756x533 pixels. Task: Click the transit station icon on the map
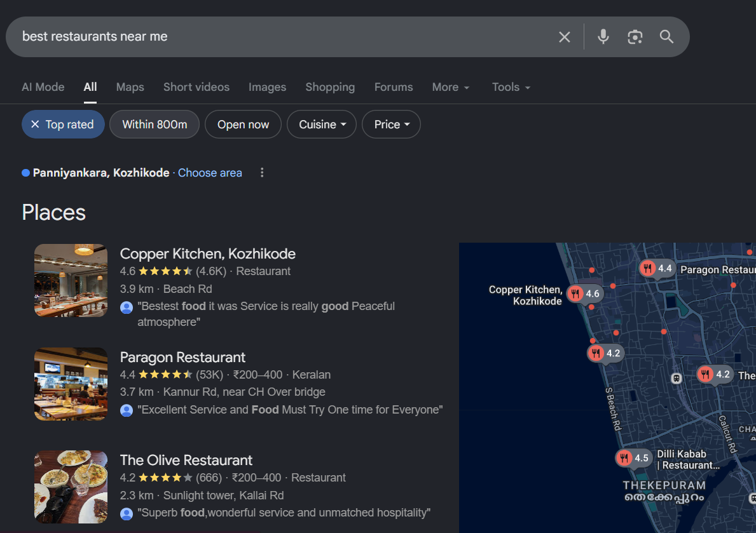(x=677, y=378)
